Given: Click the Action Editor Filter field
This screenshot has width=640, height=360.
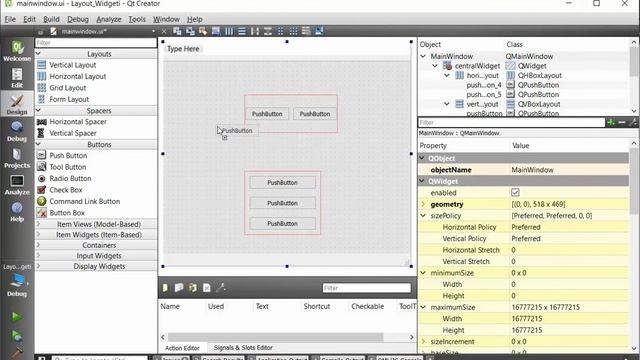Looking at the screenshot, I should pos(366,288).
